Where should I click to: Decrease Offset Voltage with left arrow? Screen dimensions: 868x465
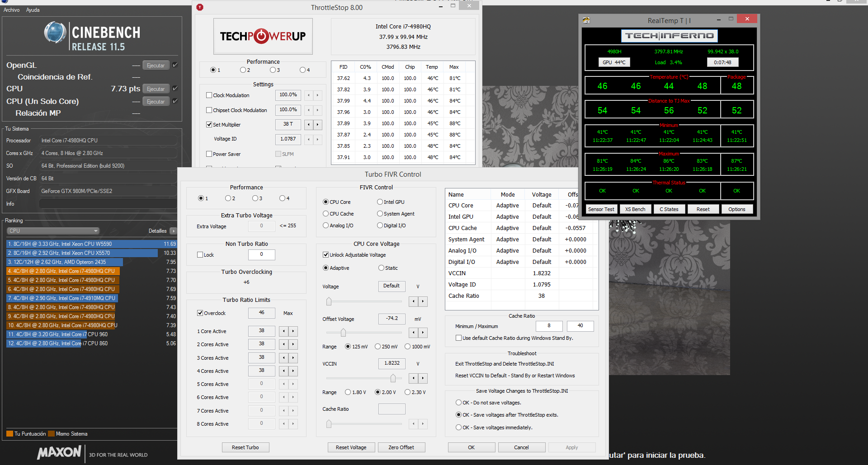(x=414, y=333)
